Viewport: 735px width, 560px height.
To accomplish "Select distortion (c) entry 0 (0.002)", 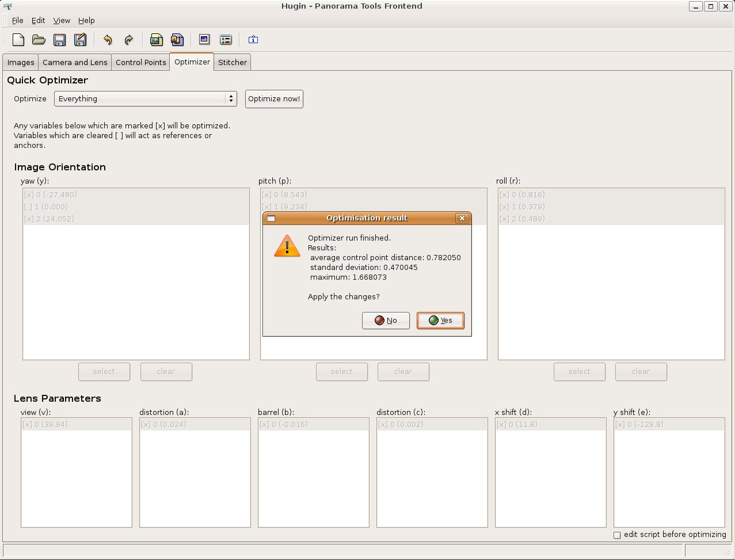I will pyautogui.click(x=432, y=425).
